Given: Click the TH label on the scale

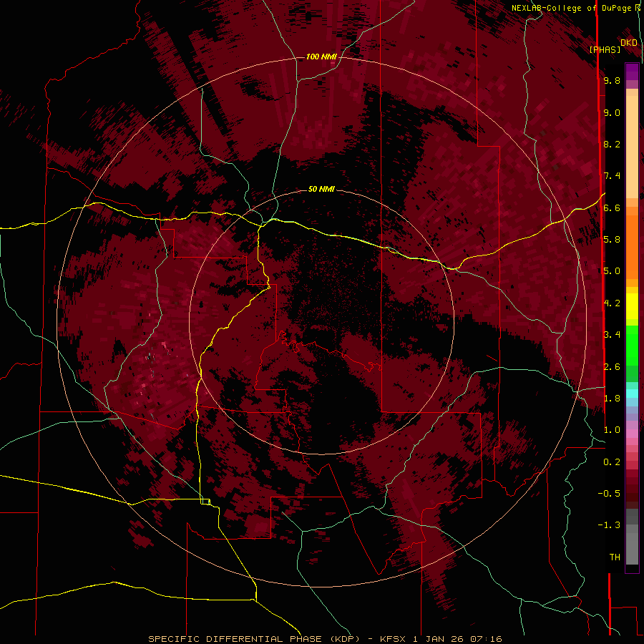Looking at the screenshot, I should point(615,557).
